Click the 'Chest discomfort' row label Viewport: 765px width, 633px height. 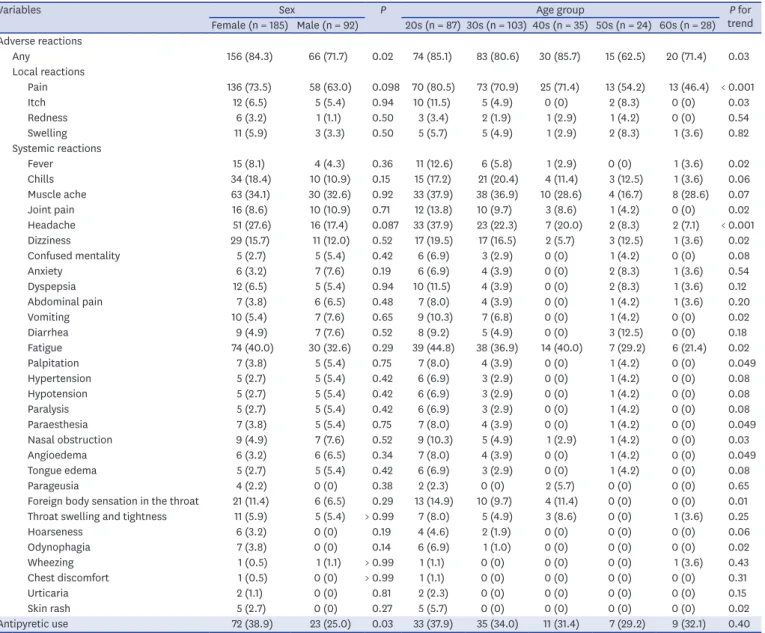pyautogui.click(x=68, y=578)
